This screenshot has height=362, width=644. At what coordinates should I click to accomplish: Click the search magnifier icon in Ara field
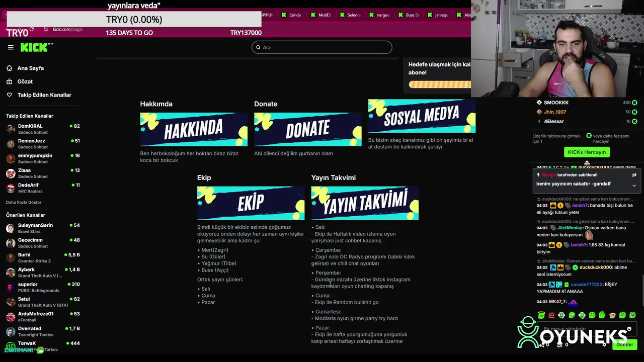(259, 47)
